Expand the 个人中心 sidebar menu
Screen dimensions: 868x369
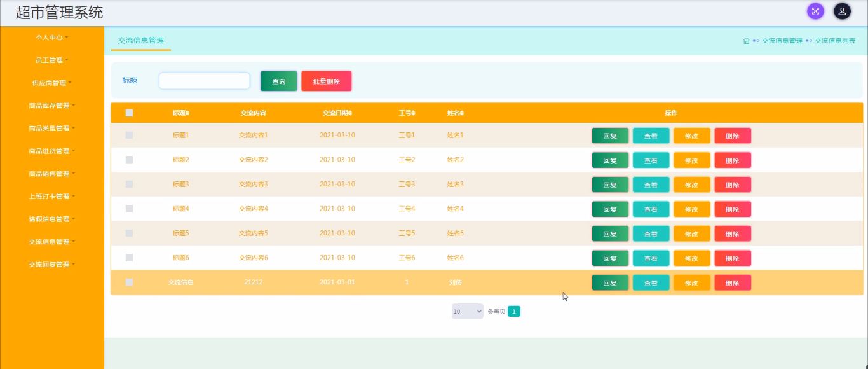pos(52,38)
